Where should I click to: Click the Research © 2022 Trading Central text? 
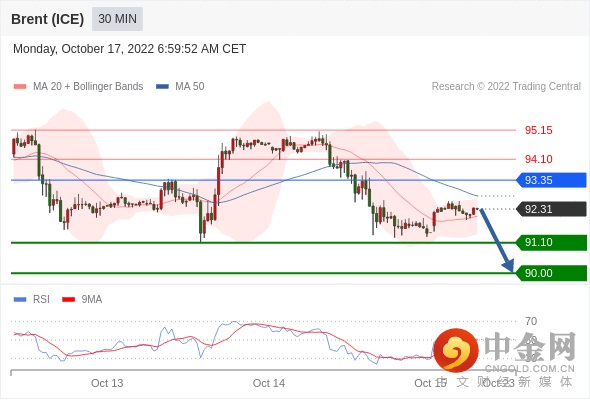[506, 87]
